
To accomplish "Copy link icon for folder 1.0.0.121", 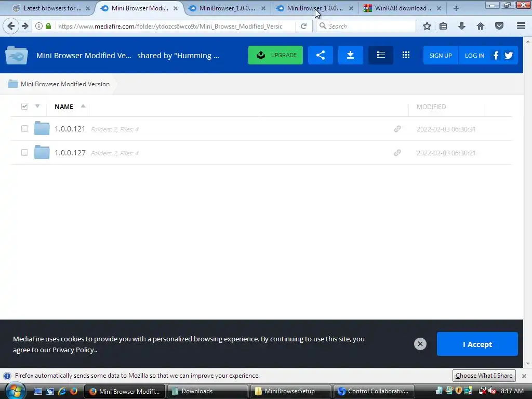I will [397, 129].
